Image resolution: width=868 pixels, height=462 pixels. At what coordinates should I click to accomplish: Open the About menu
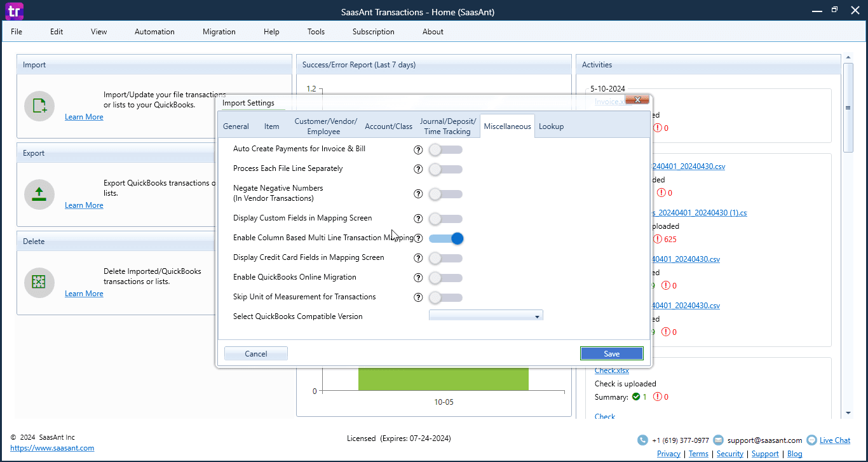pos(433,31)
